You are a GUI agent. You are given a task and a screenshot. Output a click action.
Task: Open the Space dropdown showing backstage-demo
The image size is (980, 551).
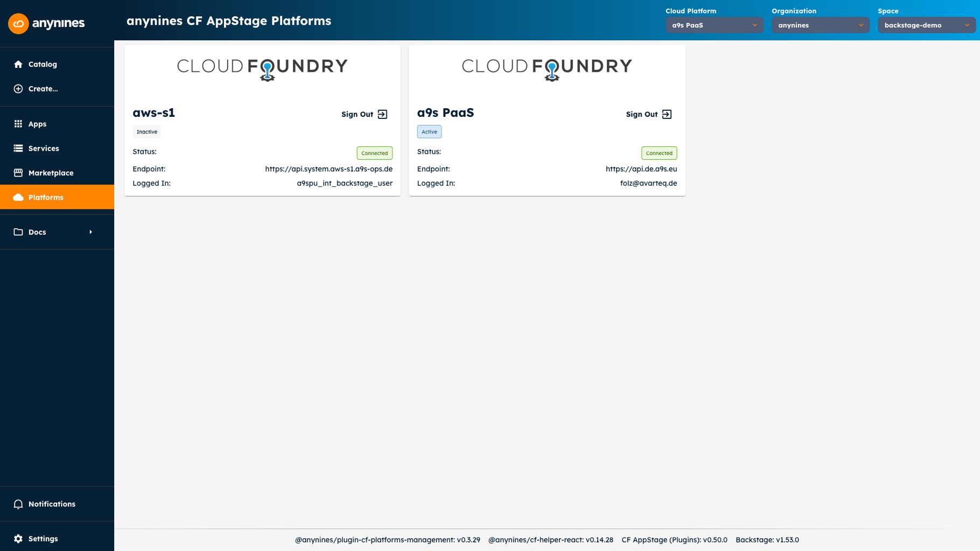click(x=926, y=25)
